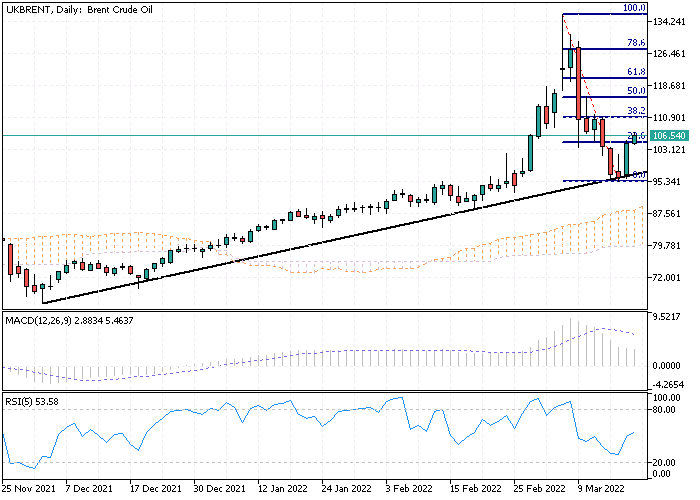Click the 9 Mar 2022 date label
The height and width of the screenshot is (500, 700).
[599, 489]
